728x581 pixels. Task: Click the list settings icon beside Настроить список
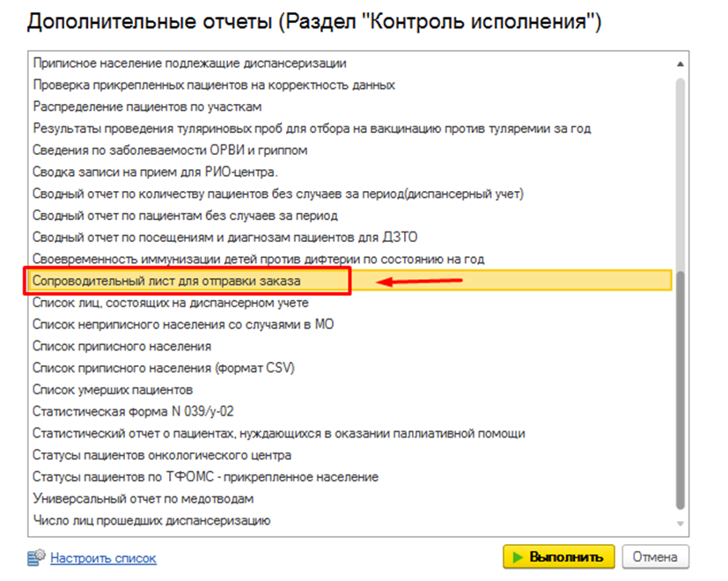36,557
